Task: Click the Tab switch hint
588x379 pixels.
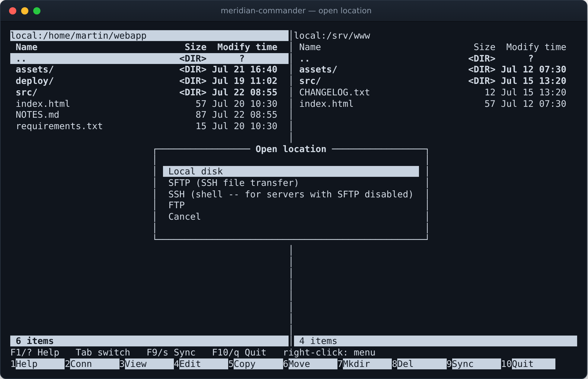Action: pyautogui.click(x=103, y=352)
